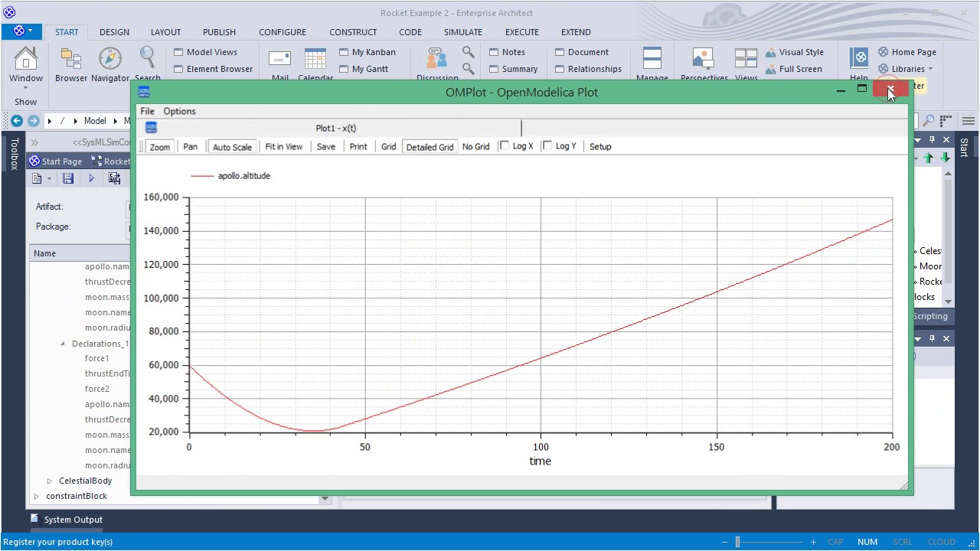Click the save disk icon in the simulation toolbar
980x551 pixels.
point(68,178)
